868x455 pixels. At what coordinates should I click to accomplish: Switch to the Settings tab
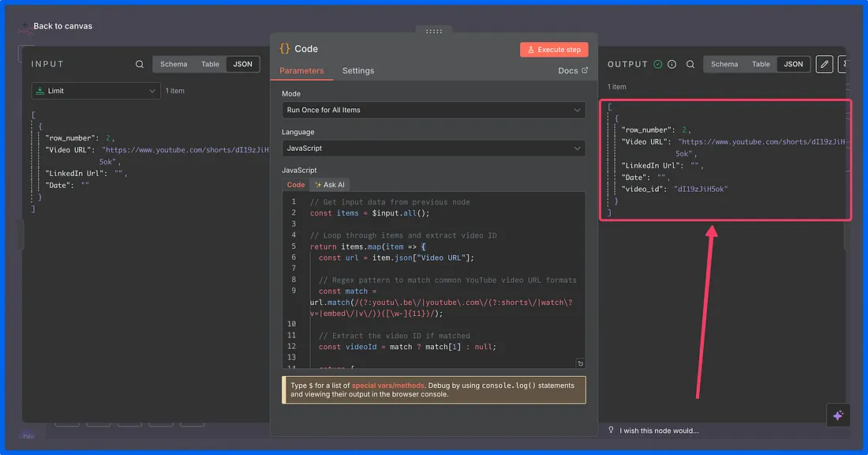click(358, 70)
